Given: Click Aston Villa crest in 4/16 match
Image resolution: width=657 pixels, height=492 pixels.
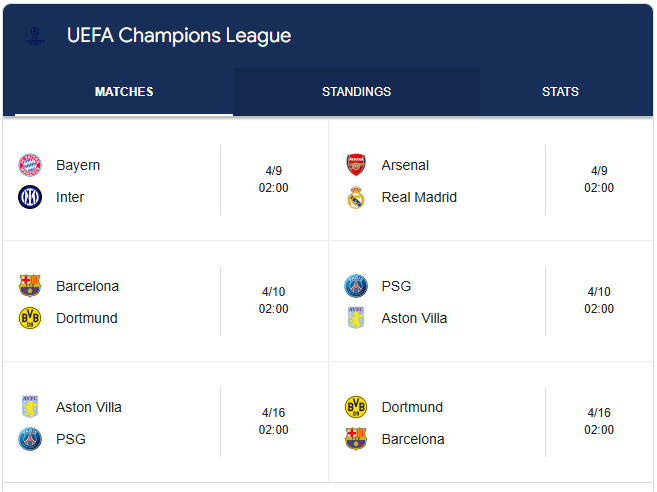Looking at the screenshot, I should pyautogui.click(x=30, y=407).
